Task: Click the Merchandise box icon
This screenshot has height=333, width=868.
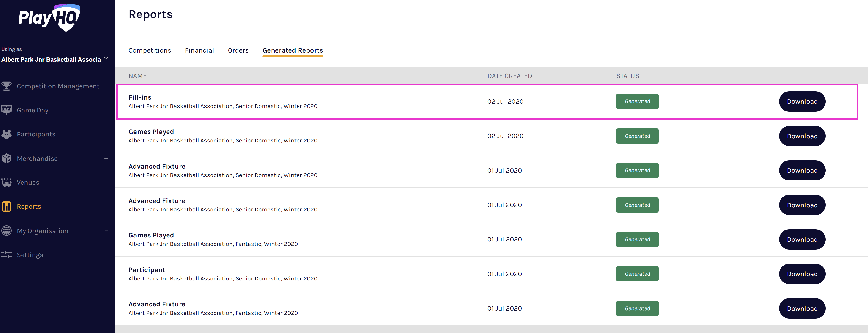Action: 6,158
